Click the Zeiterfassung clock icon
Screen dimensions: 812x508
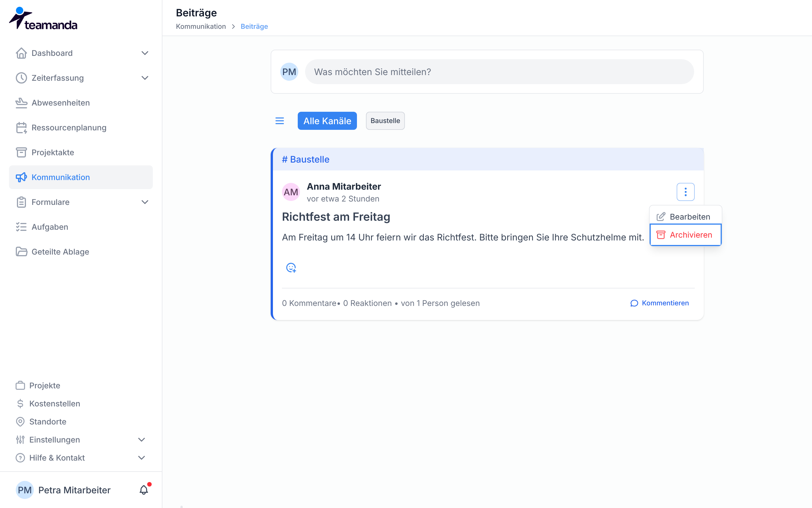tap(21, 78)
